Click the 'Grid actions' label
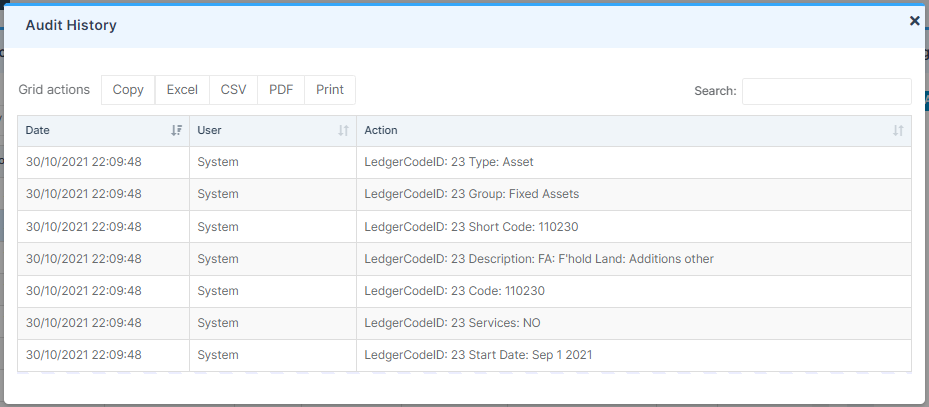929x407 pixels. pyautogui.click(x=54, y=89)
